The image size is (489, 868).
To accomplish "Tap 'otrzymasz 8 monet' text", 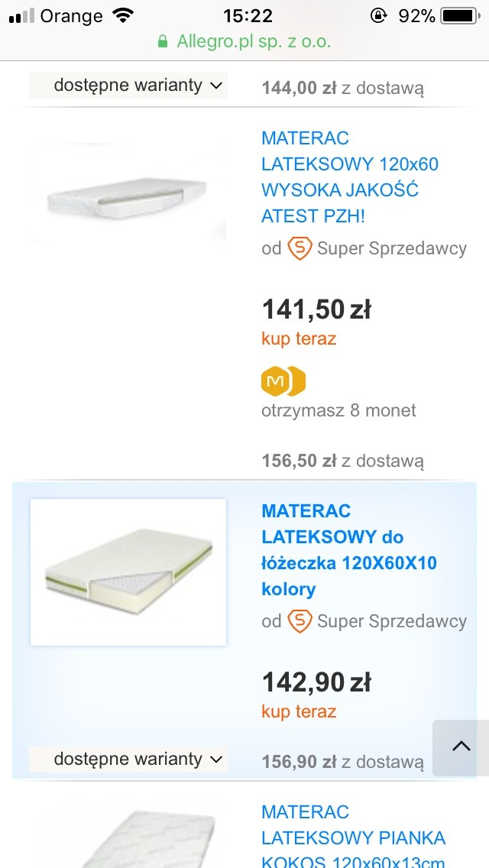I will tap(338, 410).
